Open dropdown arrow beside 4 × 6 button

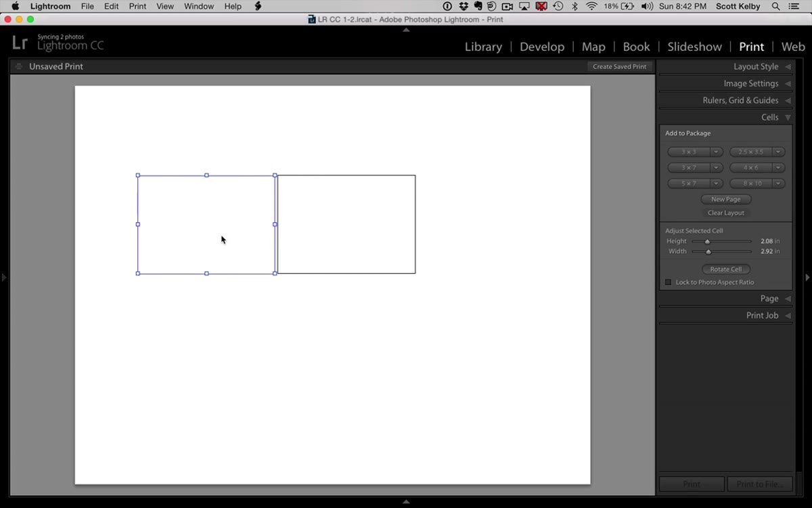[x=779, y=168]
